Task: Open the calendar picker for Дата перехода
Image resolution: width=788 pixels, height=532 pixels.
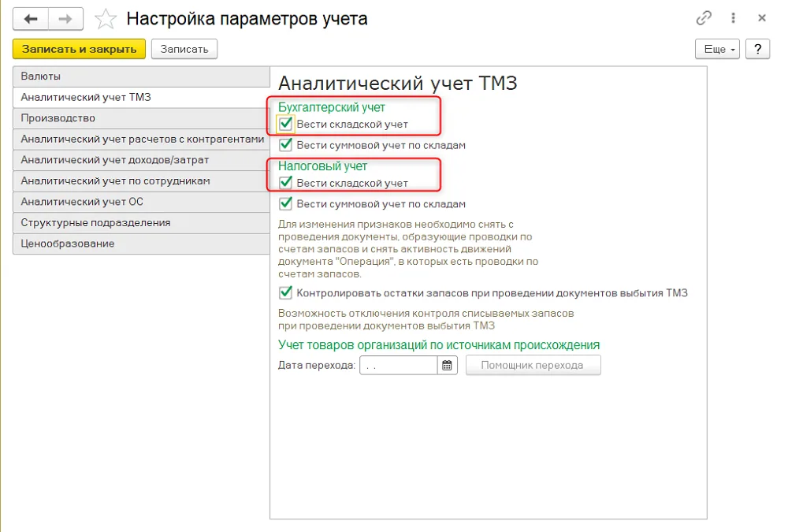Action: [447, 365]
